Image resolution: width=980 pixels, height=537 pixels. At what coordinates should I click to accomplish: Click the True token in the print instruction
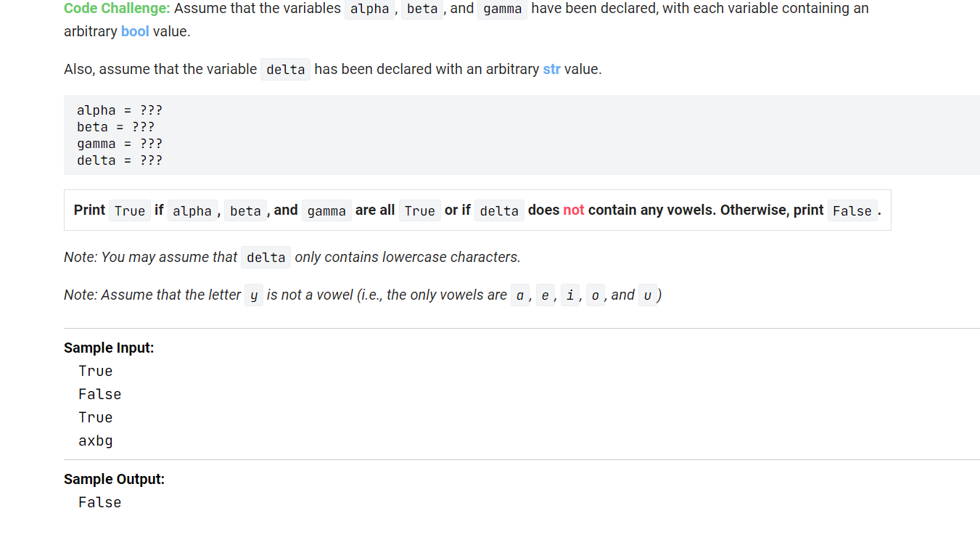[x=129, y=210]
